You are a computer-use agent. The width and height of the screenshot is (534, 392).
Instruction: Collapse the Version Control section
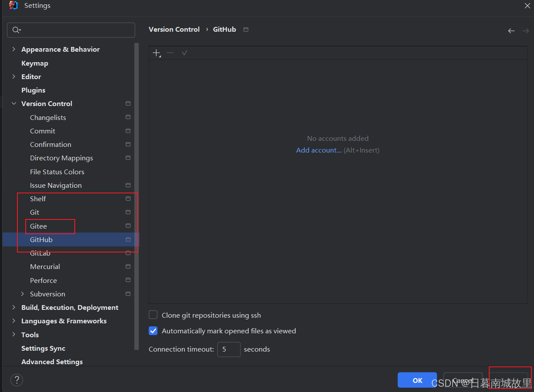[13, 103]
